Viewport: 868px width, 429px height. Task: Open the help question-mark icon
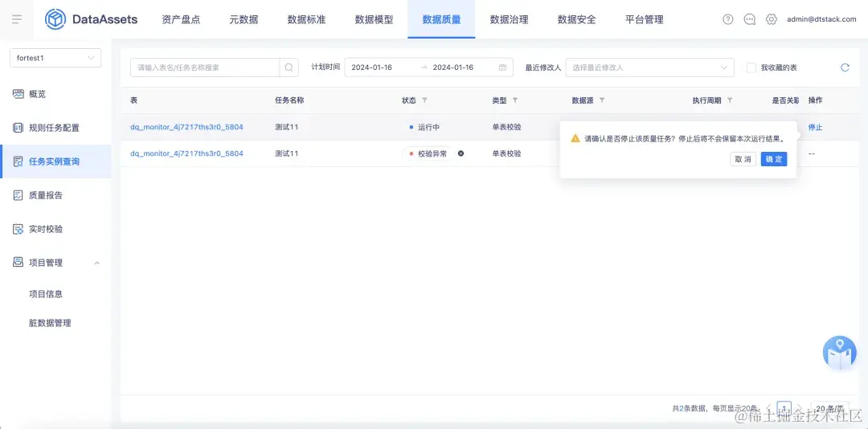728,19
